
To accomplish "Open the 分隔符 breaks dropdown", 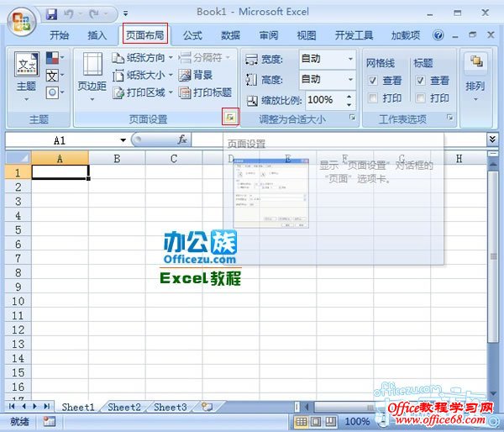I will tap(204, 58).
